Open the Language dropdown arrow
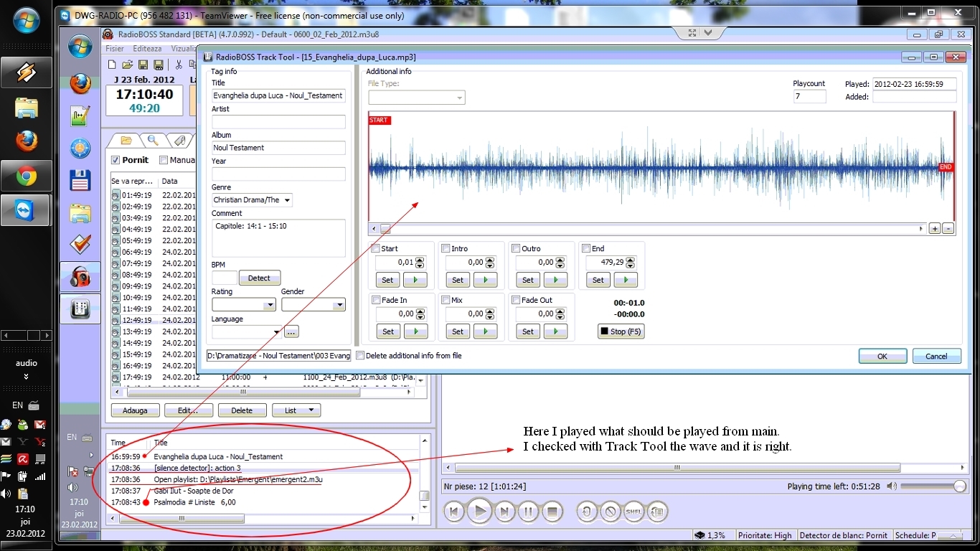 pos(277,331)
